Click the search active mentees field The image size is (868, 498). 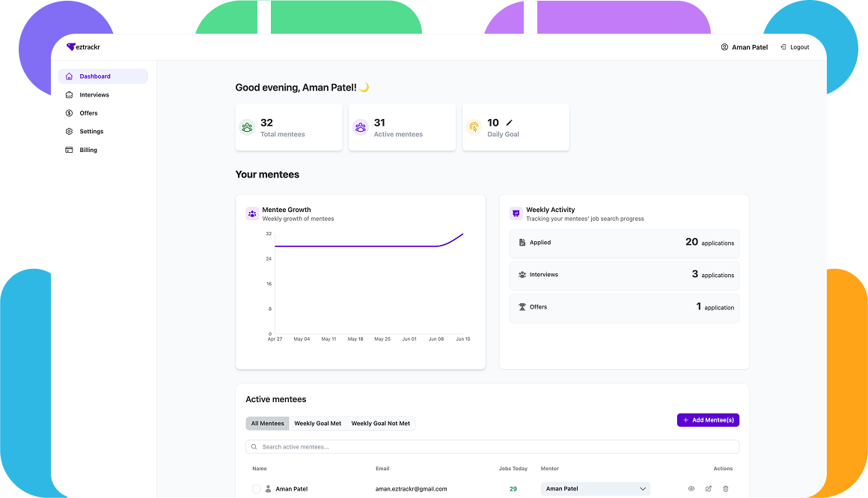(x=492, y=447)
